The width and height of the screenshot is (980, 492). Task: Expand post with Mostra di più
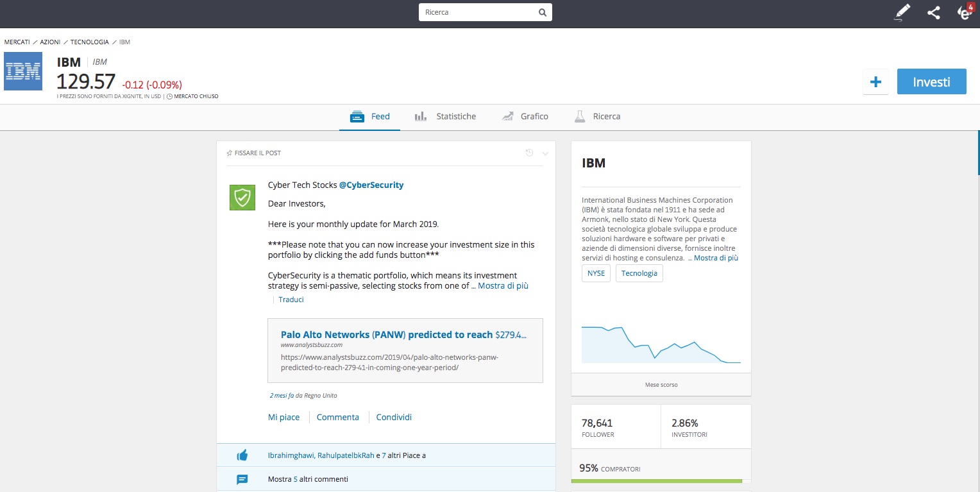tap(503, 286)
